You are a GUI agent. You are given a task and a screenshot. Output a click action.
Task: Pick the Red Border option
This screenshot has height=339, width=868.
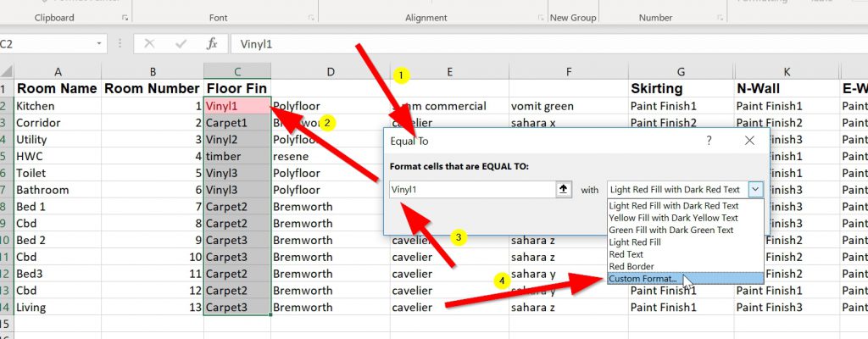click(632, 266)
